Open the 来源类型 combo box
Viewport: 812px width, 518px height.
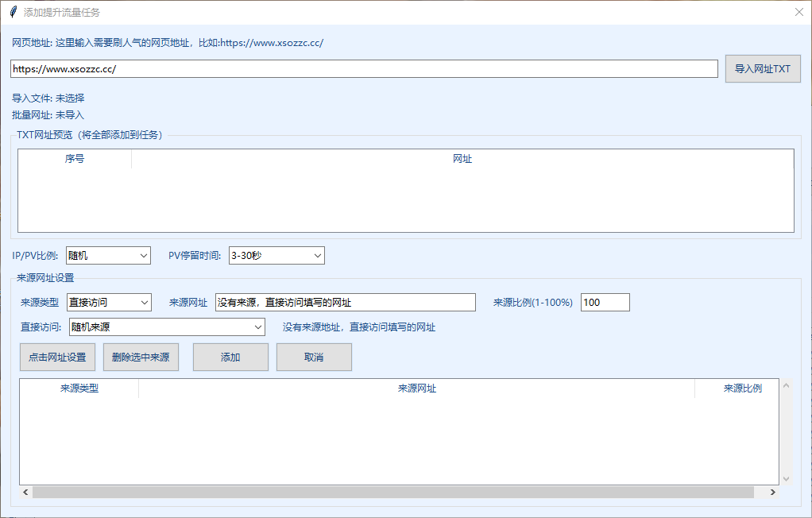click(109, 302)
